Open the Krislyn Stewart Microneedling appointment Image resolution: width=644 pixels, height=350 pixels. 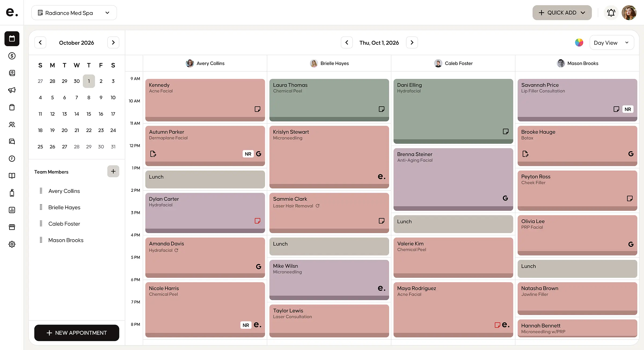[329, 157]
